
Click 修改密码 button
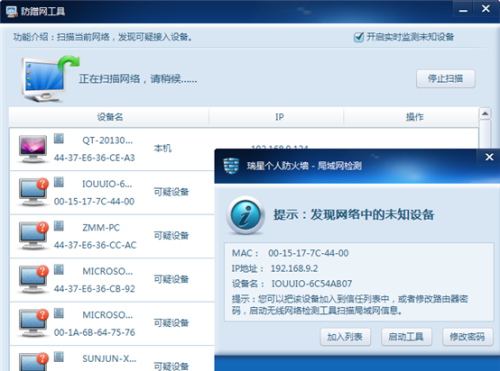[x=467, y=337]
